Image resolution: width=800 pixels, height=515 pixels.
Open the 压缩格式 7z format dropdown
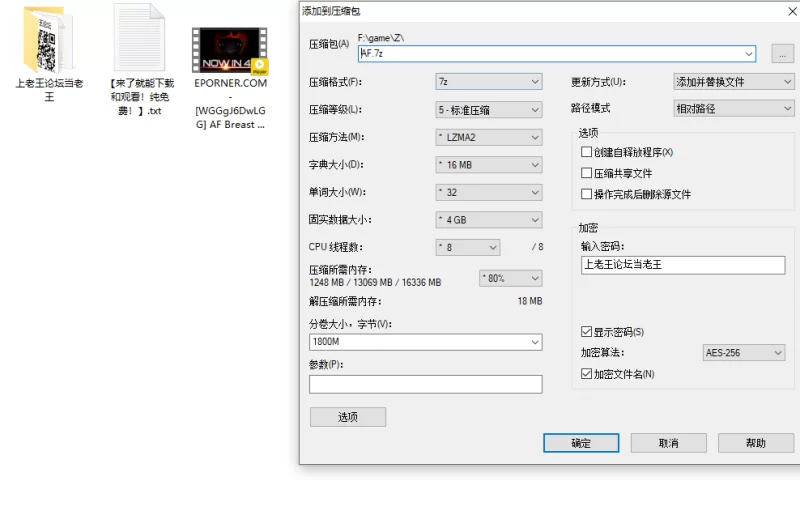point(489,82)
